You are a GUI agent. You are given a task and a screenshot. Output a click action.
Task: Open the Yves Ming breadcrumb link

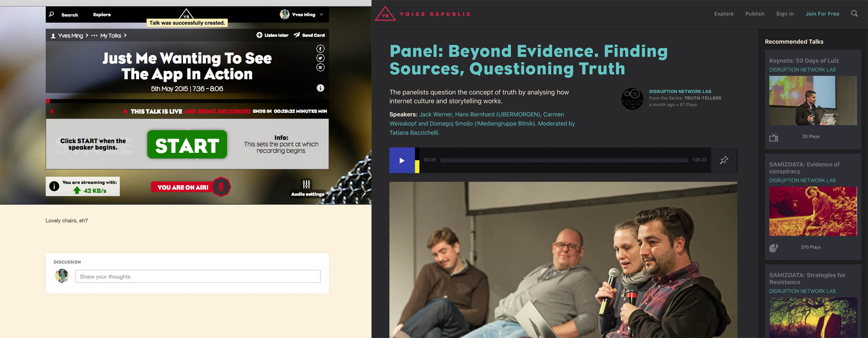coord(70,36)
